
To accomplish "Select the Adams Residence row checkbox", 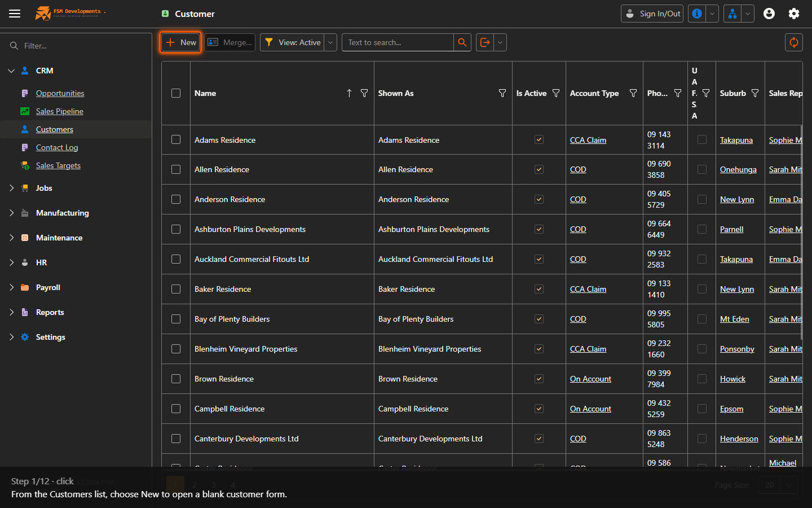I will (176, 139).
